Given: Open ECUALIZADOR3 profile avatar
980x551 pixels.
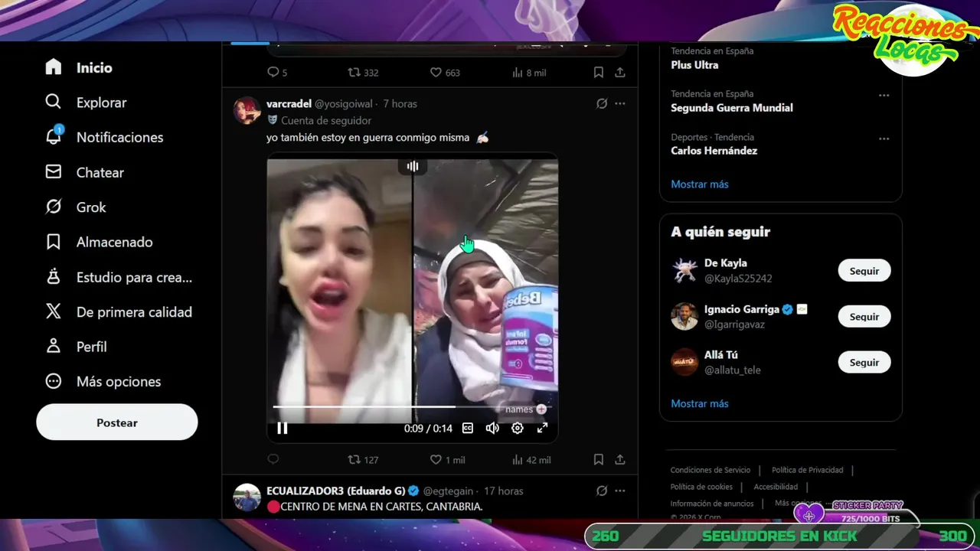Looking at the screenshot, I should click(247, 497).
